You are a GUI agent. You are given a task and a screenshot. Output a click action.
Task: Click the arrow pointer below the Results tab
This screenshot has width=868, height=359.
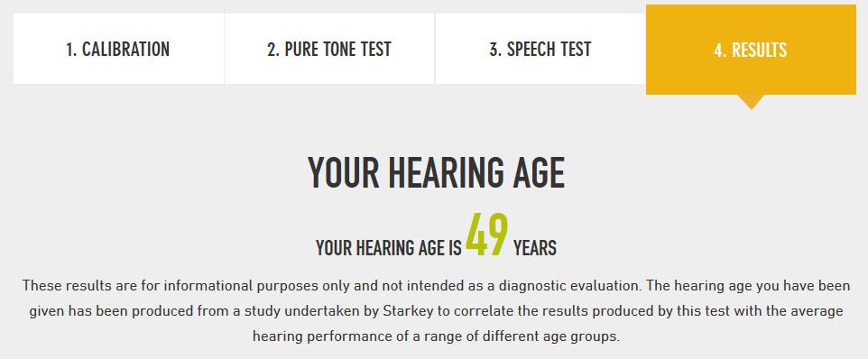point(752,102)
